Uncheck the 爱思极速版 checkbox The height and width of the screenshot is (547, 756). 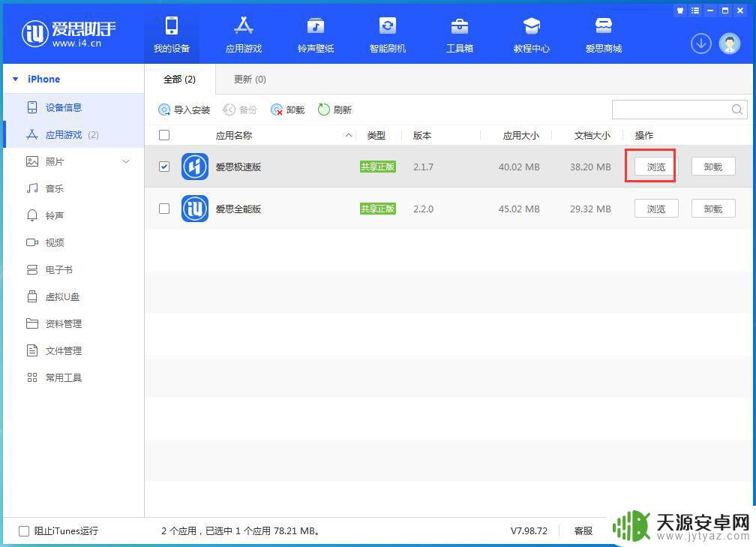click(164, 167)
